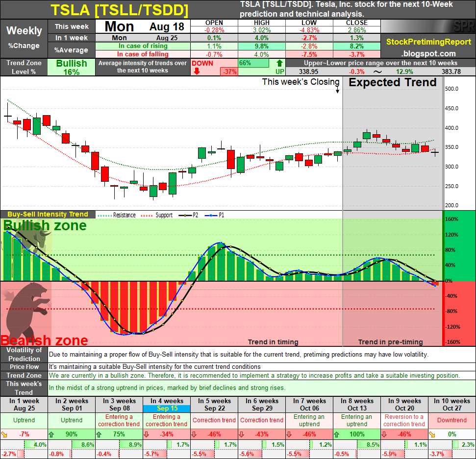Click the green up arrow beside 100%
The image size is (476, 459).
pos(337,435)
